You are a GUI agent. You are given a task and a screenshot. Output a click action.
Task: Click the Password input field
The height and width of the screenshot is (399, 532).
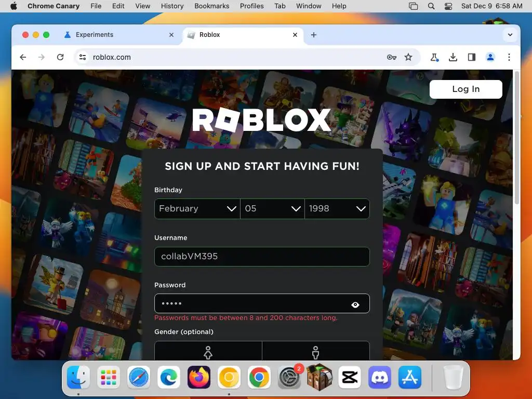pyautogui.click(x=262, y=303)
